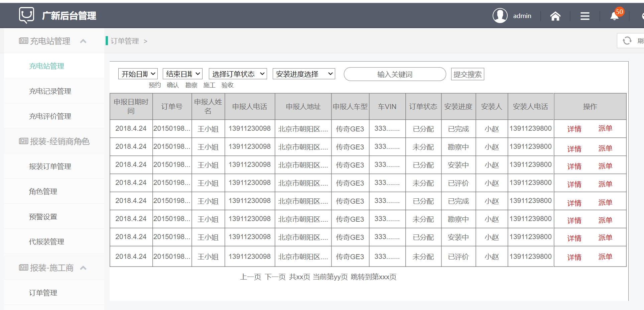The image size is (644, 310).
Task: Open 充电记录管理 menu item
Action: (50, 91)
